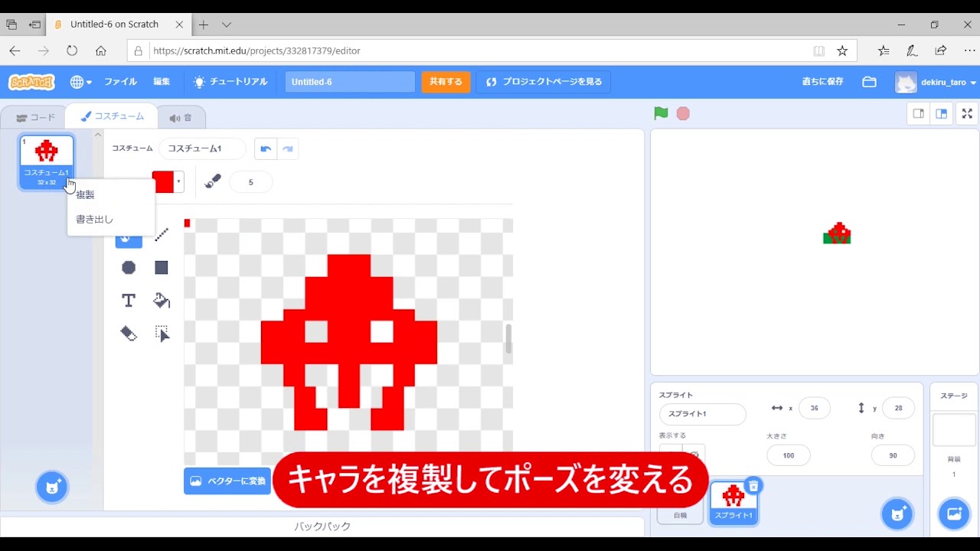Open a new browser tab
980x551 pixels.
coord(203,24)
